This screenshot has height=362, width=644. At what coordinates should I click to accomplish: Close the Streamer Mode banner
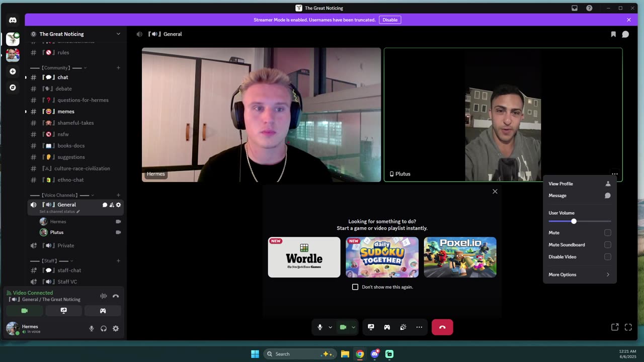(628, 20)
